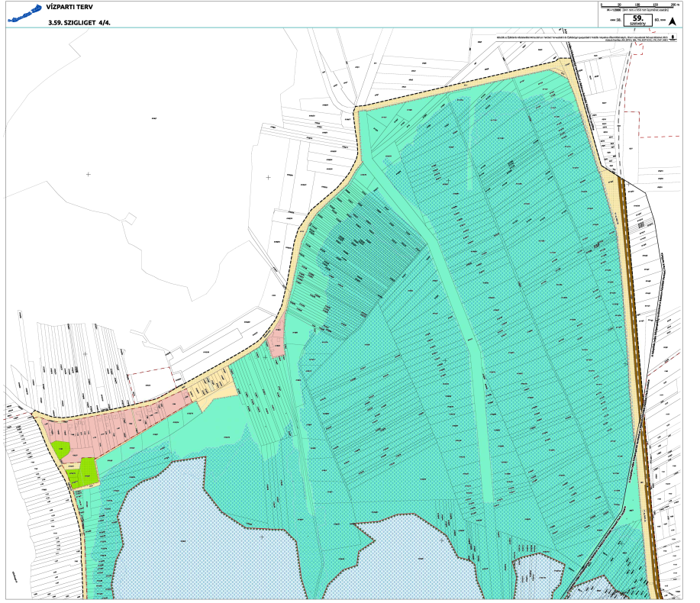700x603 pixels.
Task: Click the small icon ending the note strip
Action: click(x=674, y=38)
